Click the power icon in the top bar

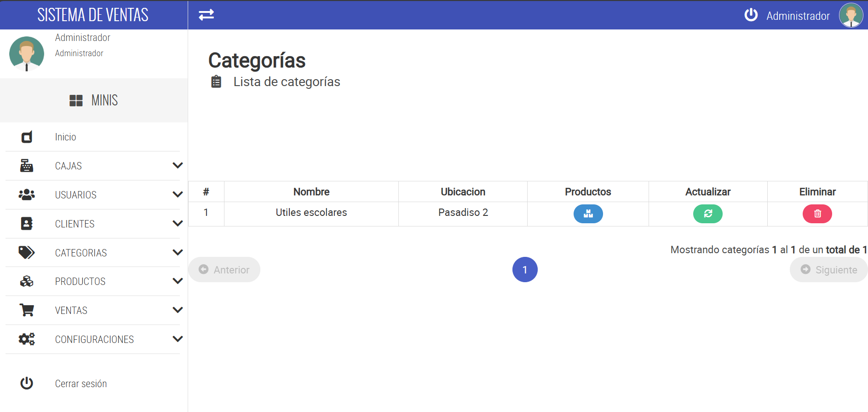pyautogui.click(x=751, y=15)
